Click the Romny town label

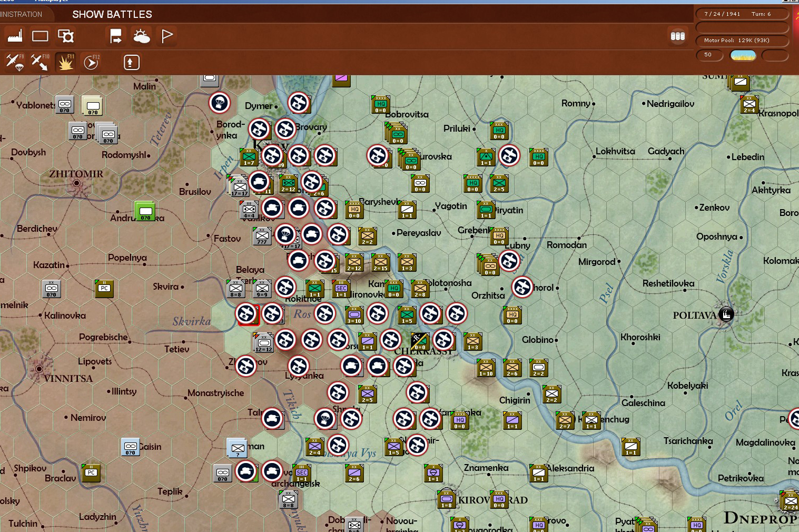[x=576, y=103]
